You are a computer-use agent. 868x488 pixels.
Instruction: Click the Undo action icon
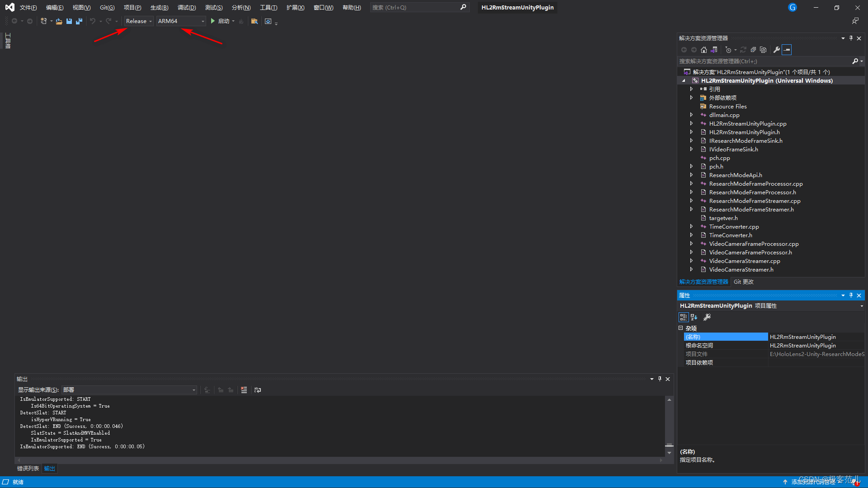[92, 21]
